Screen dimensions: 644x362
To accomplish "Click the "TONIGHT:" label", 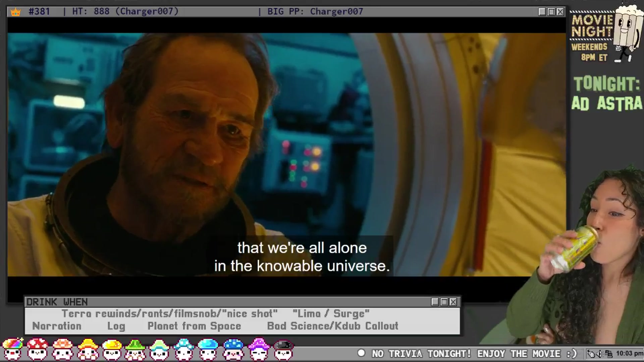I will (606, 84).
